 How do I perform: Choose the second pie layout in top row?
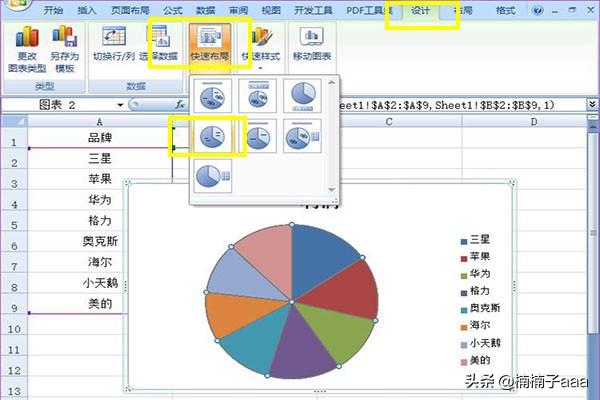(258, 96)
